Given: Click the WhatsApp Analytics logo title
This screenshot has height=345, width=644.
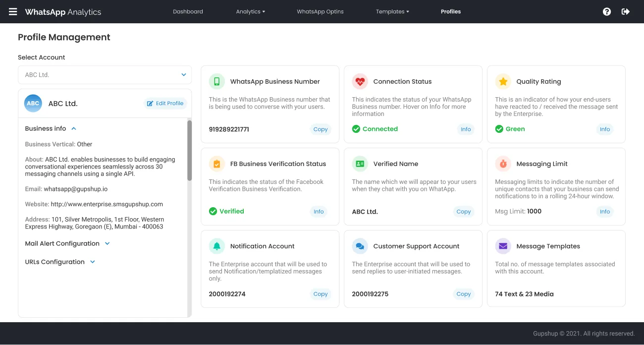Looking at the screenshot, I should pos(63,12).
